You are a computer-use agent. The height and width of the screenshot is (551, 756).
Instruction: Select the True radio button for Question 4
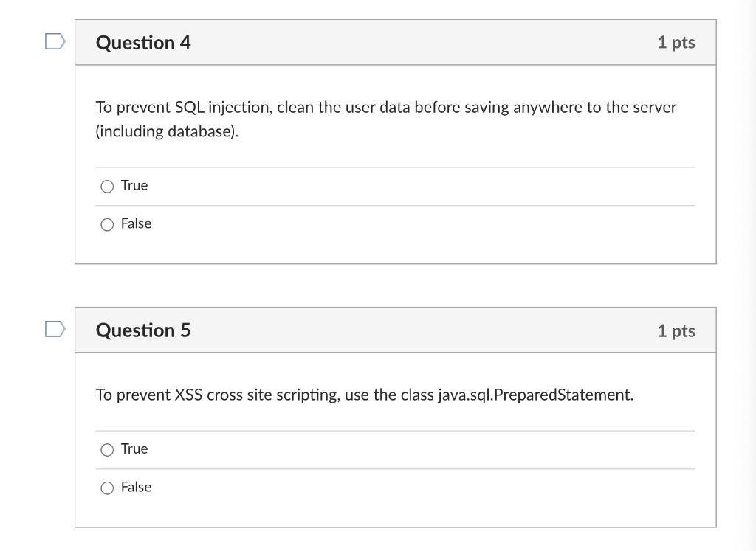(x=108, y=187)
